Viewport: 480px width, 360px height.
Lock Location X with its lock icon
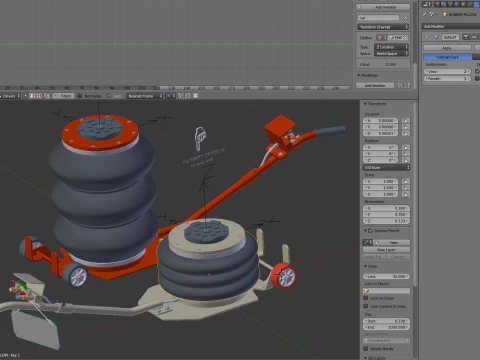pos(406,121)
